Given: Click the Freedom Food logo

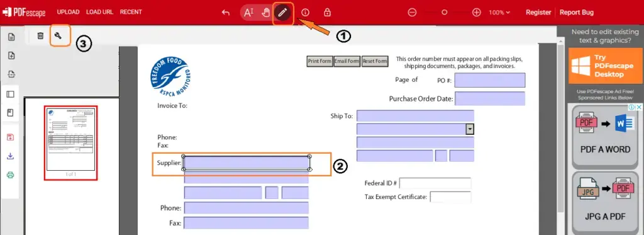Looking at the screenshot, I should click(170, 77).
